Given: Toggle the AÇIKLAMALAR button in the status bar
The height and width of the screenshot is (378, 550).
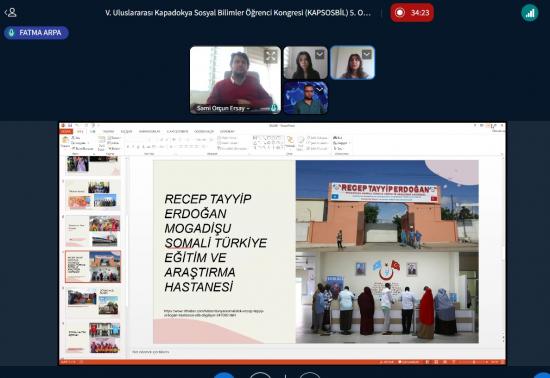Looking at the screenshot, I should coord(409,362).
